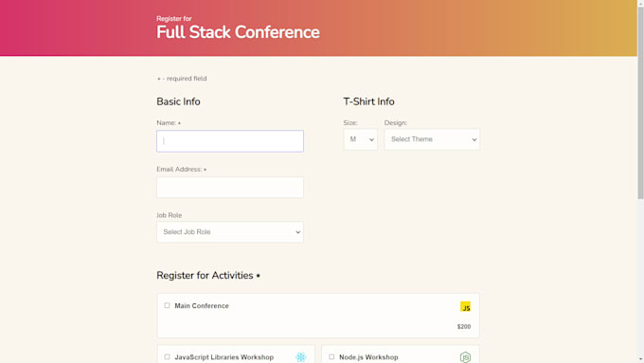The width and height of the screenshot is (644, 363).
Task: Click the Node.js Workshop label text
Action: tap(368, 357)
